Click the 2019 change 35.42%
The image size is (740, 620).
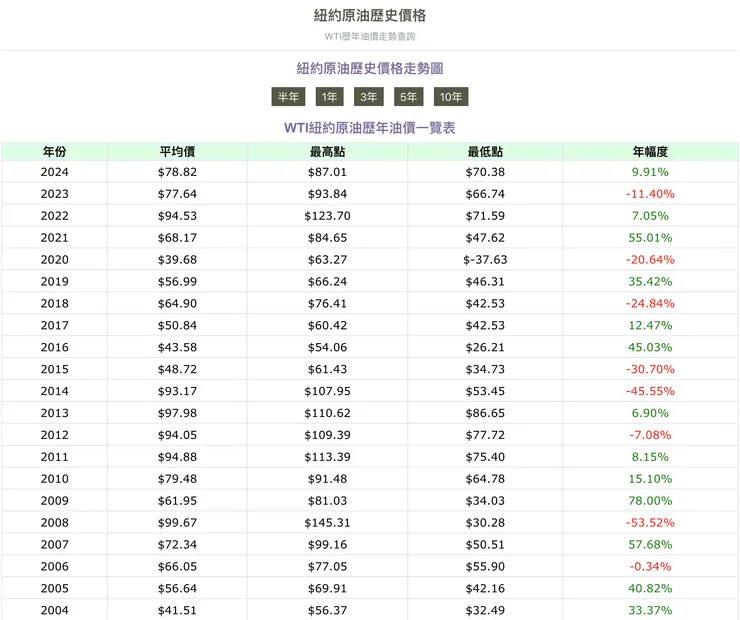point(650,282)
